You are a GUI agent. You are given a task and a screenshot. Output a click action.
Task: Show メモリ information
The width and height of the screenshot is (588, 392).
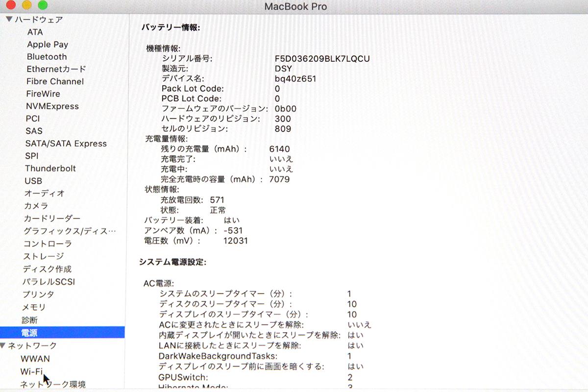pyautogui.click(x=34, y=307)
